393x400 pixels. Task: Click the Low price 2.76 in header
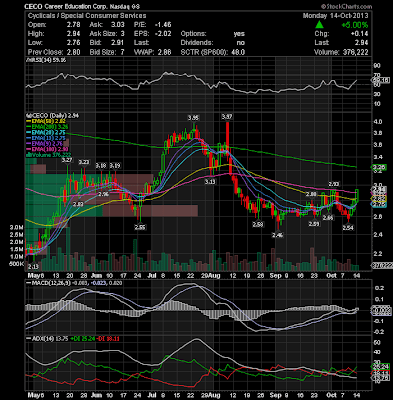73,43
